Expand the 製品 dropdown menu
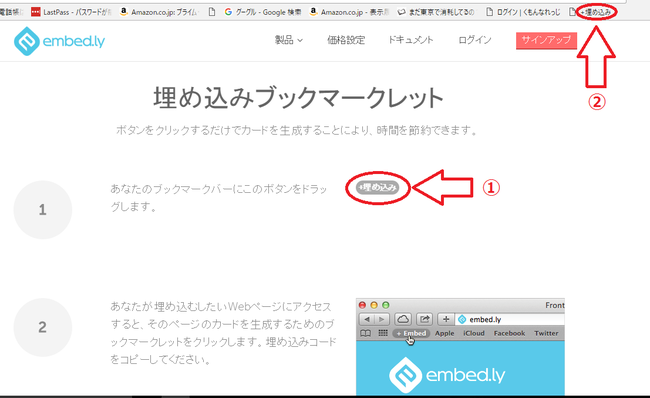 coord(289,40)
